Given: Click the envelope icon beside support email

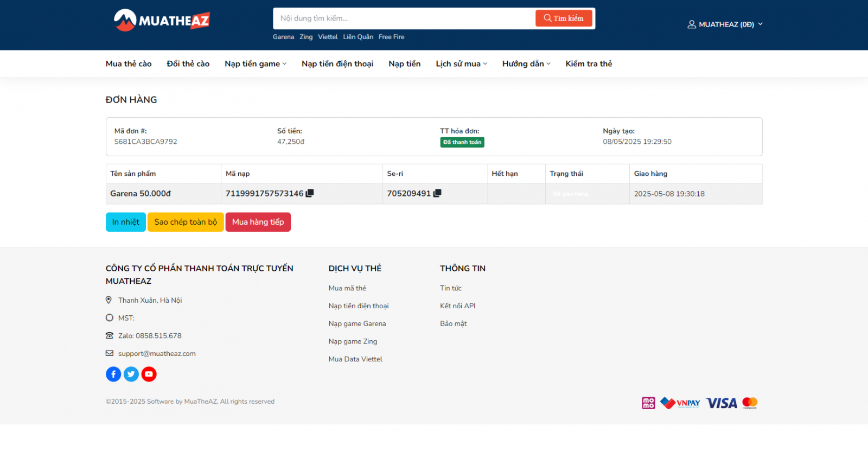Looking at the screenshot, I should pos(110,353).
